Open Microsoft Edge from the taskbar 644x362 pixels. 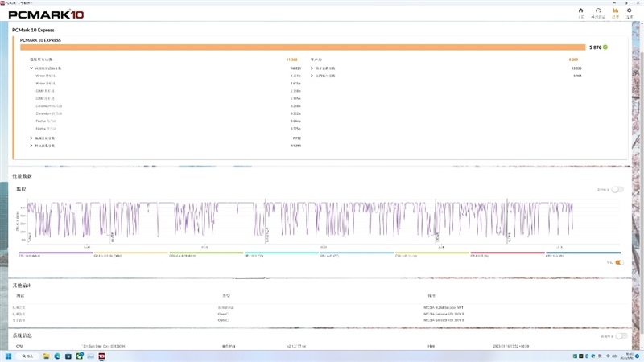(57, 356)
